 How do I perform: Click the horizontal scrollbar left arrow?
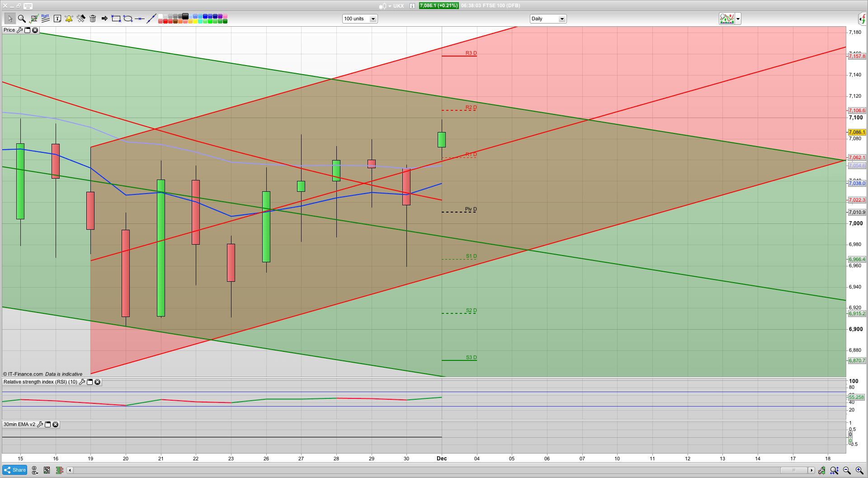pos(70,470)
